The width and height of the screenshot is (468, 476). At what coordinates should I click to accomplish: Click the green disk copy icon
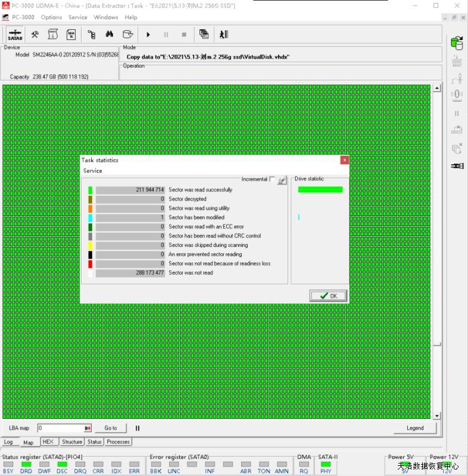[x=457, y=43]
